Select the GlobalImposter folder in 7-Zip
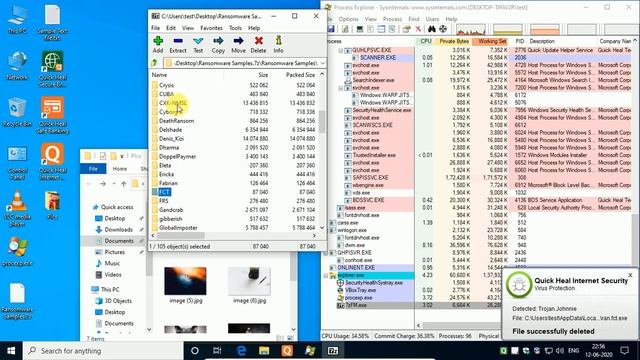 point(178,228)
